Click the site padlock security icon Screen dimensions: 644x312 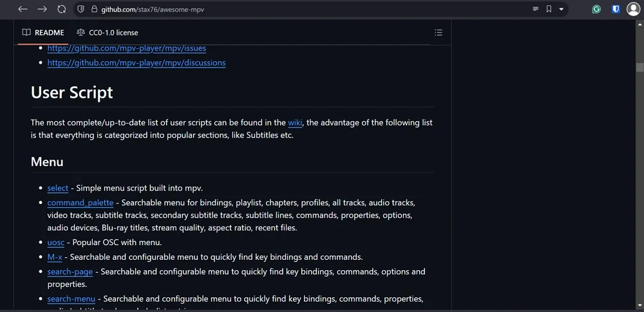94,9
